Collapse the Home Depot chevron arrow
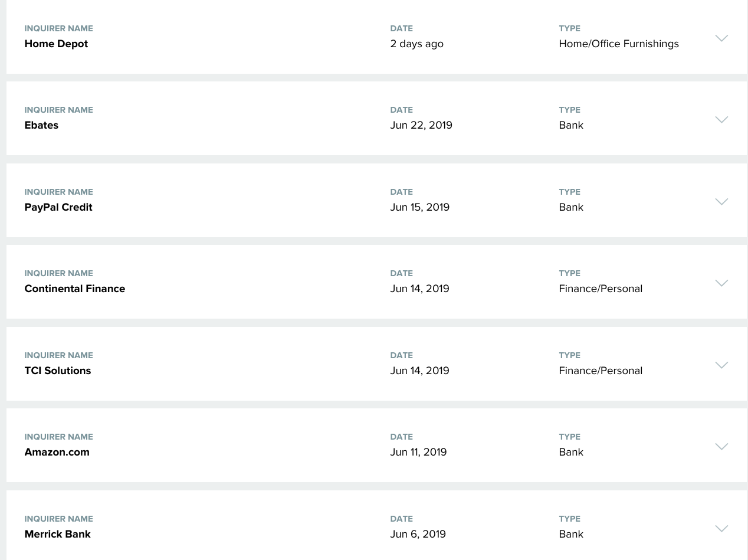748x560 pixels. pos(721,37)
